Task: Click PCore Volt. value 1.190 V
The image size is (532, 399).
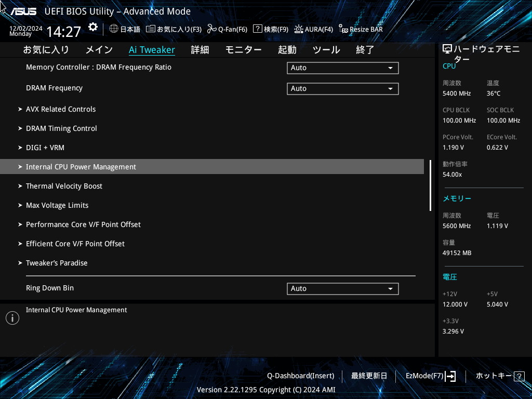Action: coord(453,148)
